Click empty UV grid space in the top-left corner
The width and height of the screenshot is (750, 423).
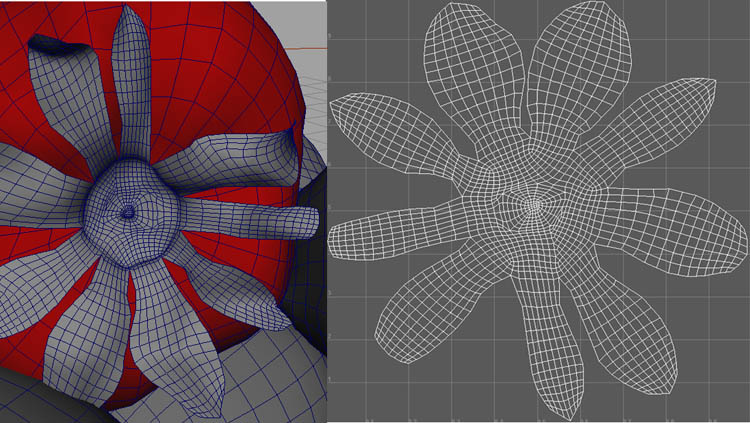[360, 30]
